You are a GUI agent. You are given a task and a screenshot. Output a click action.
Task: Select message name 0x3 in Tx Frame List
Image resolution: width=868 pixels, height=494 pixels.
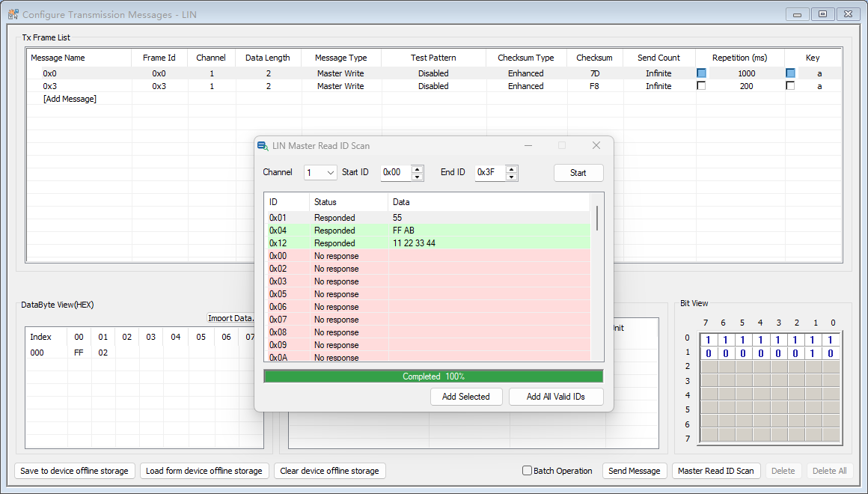pos(50,86)
